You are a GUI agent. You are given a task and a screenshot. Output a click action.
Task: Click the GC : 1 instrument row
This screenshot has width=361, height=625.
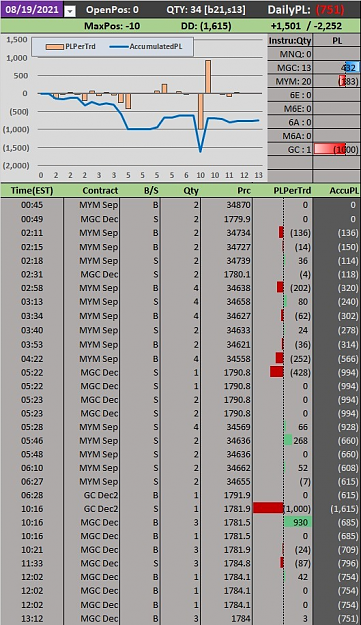tap(290, 149)
